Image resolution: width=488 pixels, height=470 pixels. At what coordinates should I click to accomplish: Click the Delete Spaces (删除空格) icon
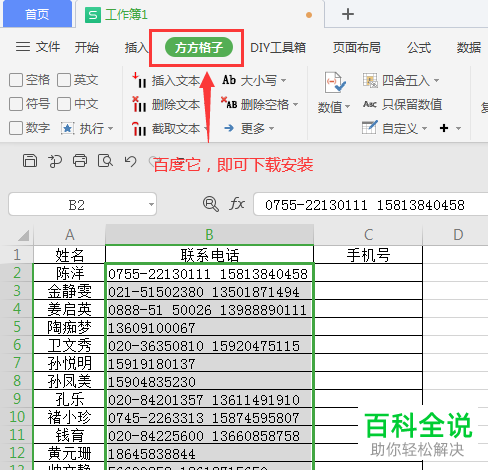[229, 103]
